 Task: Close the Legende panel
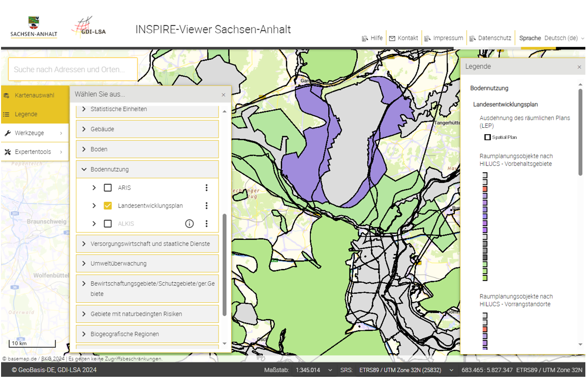579,67
